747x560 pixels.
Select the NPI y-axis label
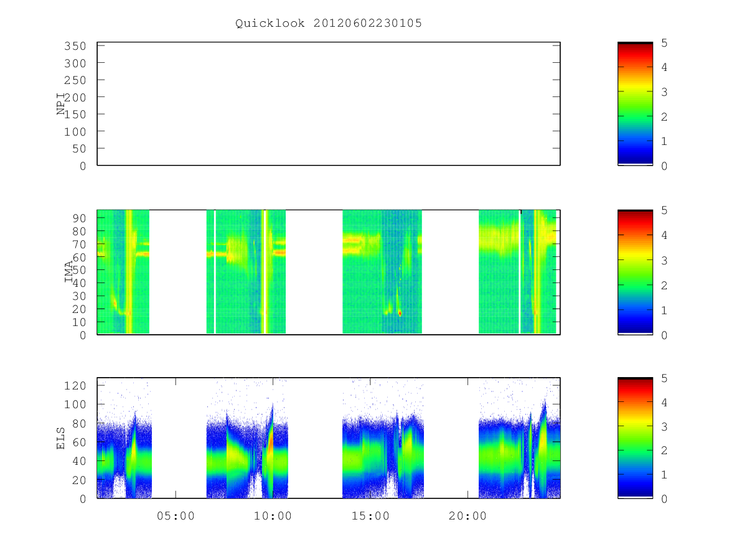(x=61, y=105)
